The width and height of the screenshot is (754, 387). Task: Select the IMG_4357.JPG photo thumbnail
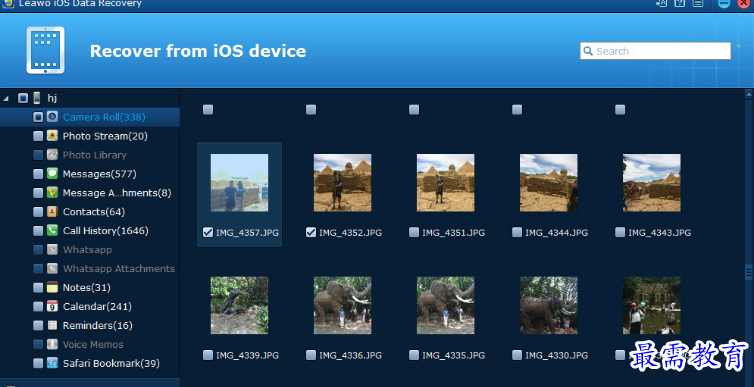[239, 183]
